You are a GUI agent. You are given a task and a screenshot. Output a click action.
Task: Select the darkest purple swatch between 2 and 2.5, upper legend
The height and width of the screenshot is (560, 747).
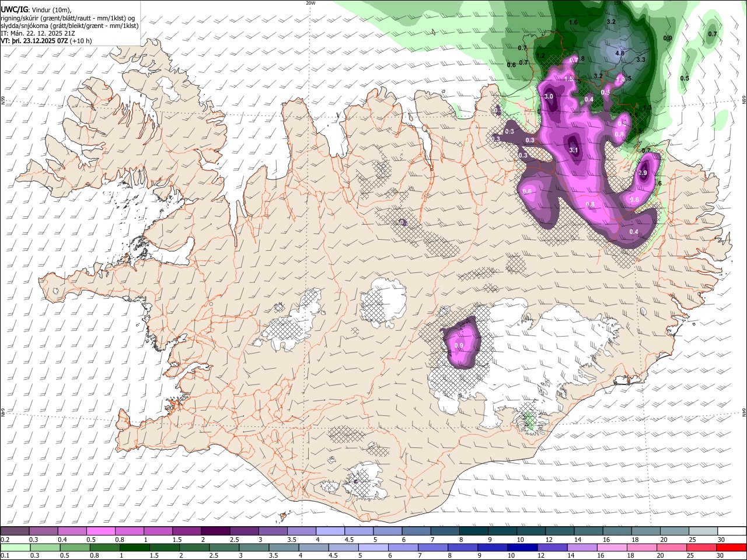(x=215, y=531)
